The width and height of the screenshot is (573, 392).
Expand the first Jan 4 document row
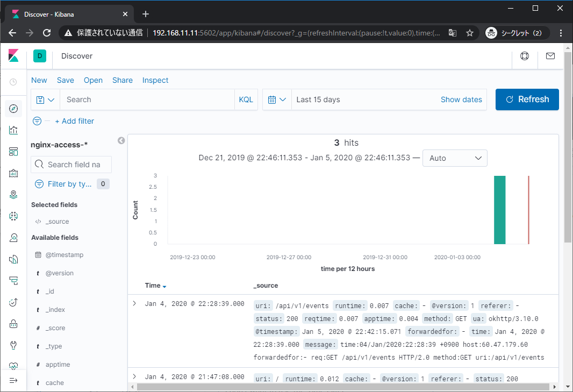134,303
